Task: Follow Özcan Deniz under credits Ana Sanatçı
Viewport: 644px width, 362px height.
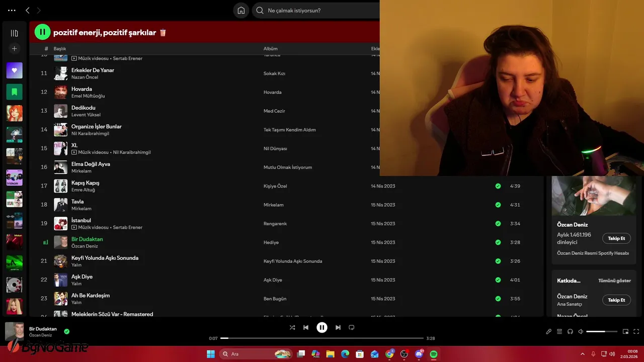Action: pyautogui.click(x=616, y=300)
